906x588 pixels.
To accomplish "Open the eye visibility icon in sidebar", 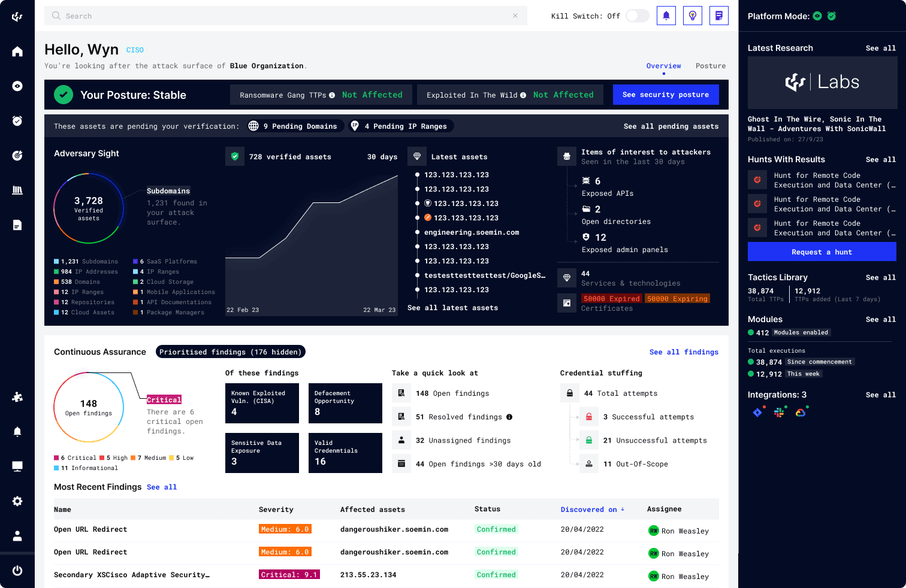I will (x=17, y=86).
